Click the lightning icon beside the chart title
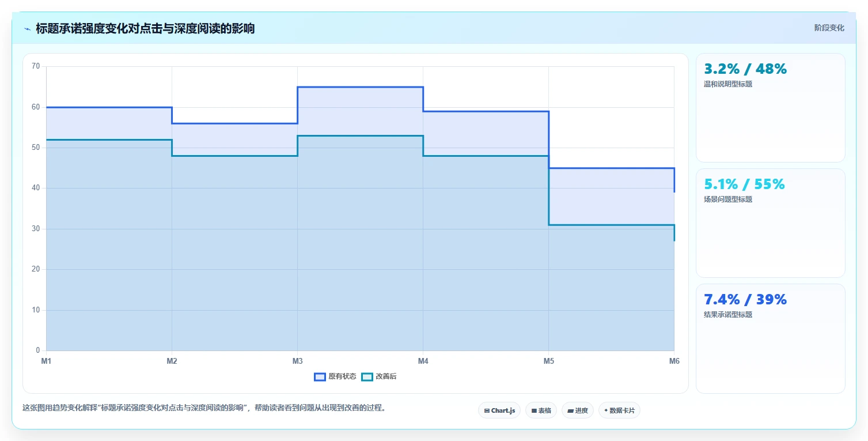The width and height of the screenshot is (868, 441). 27,29
